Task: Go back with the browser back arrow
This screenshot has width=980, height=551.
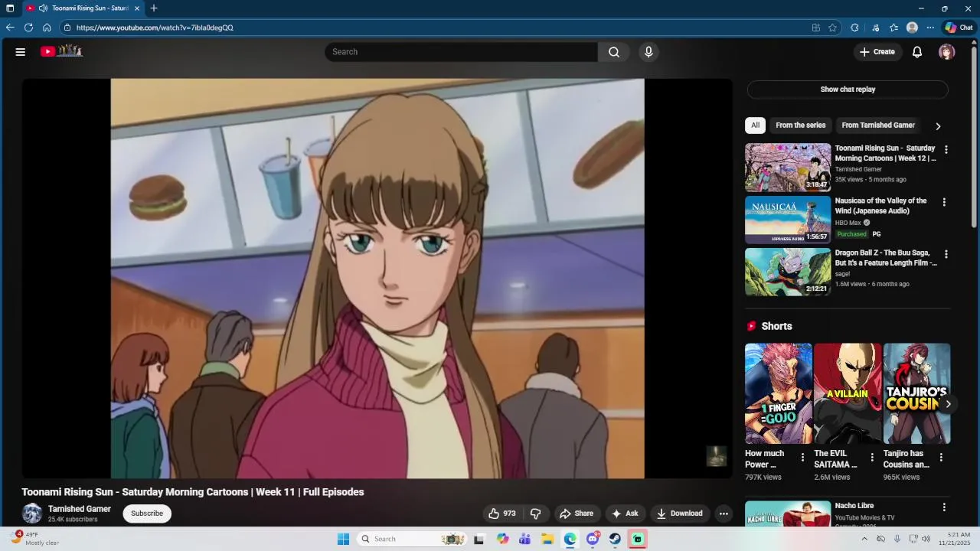Action: click(10, 28)
